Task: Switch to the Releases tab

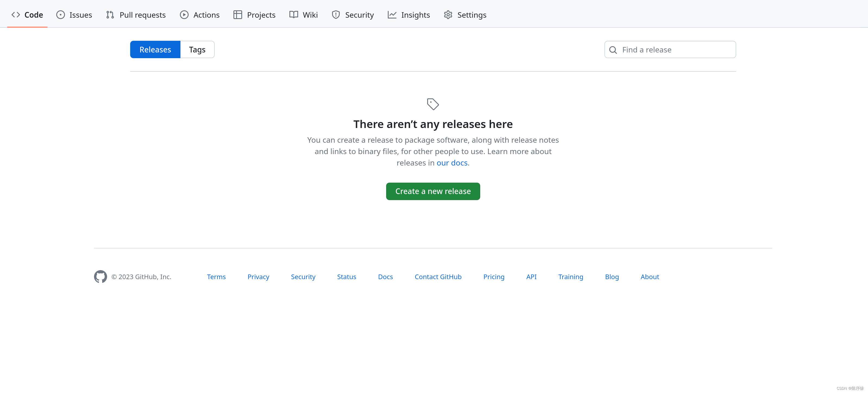Action: click(x=155, y=49)
